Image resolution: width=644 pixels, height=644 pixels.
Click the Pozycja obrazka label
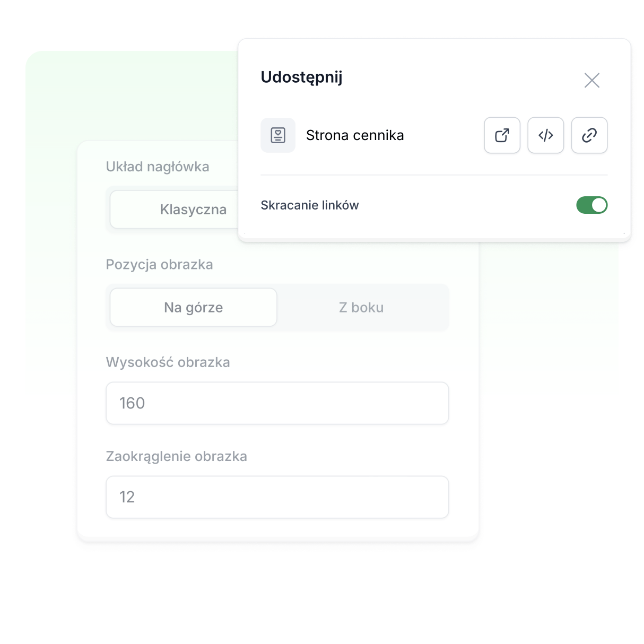[159, 264]
